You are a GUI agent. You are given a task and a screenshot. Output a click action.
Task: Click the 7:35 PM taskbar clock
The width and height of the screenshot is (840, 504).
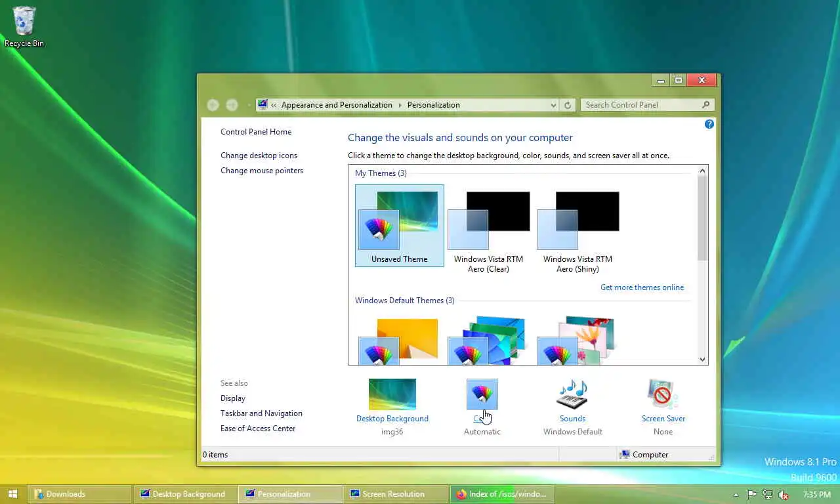coord(817,495)
